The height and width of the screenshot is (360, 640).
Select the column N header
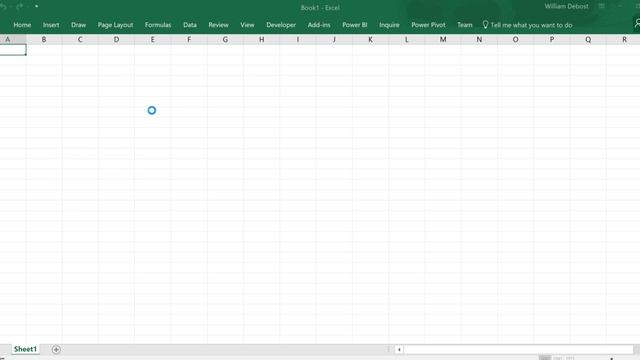pos(479,40)
